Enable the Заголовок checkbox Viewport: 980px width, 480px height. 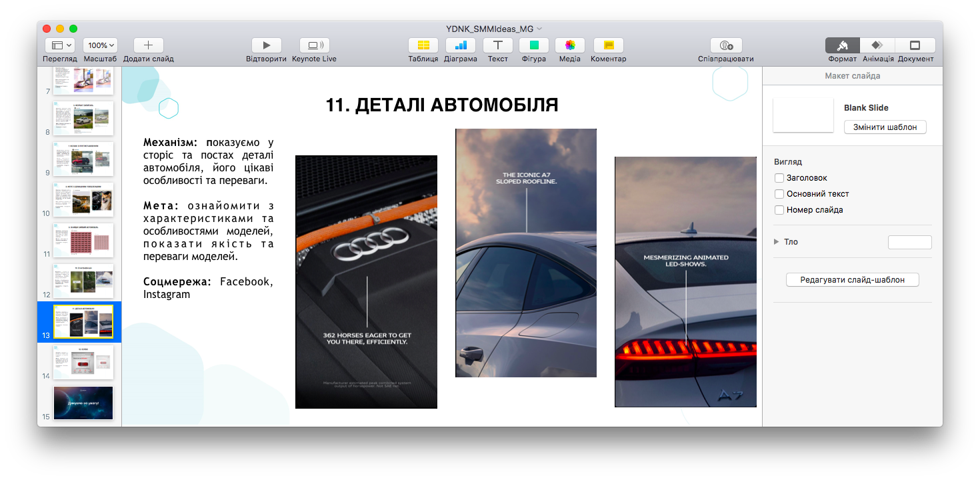779,178
